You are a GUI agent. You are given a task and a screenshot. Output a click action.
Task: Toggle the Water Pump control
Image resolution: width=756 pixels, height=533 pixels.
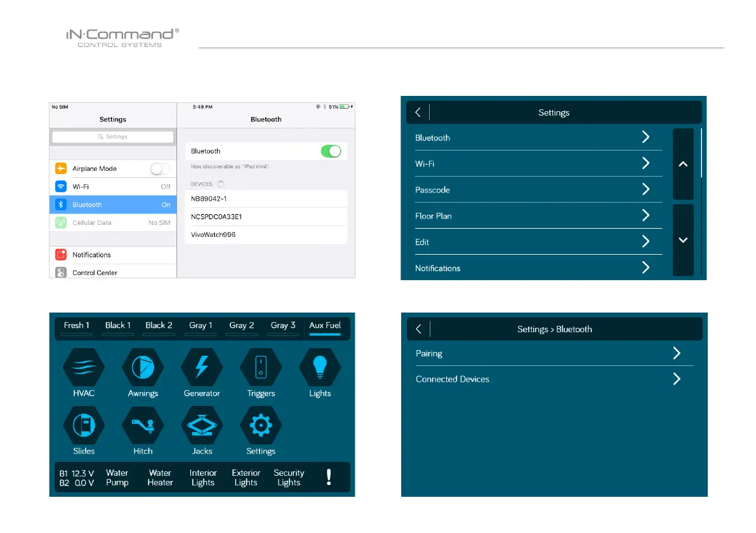point(117,478)
